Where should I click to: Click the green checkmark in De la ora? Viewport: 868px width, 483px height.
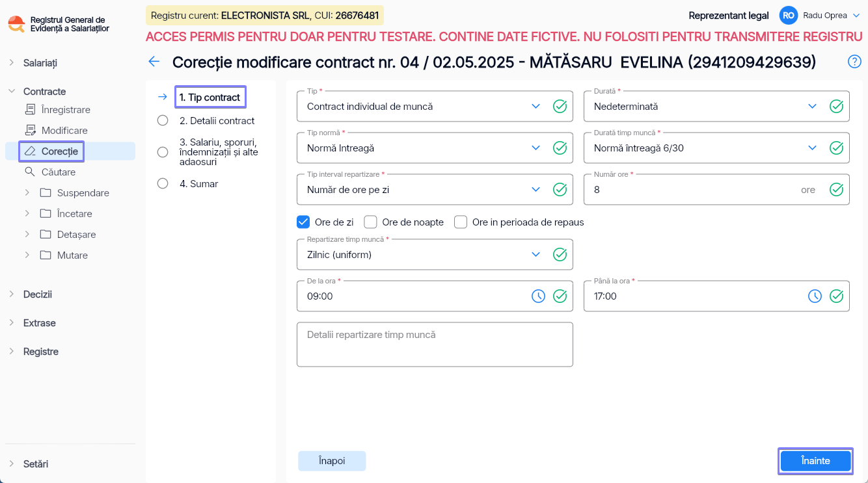[560, 296]
